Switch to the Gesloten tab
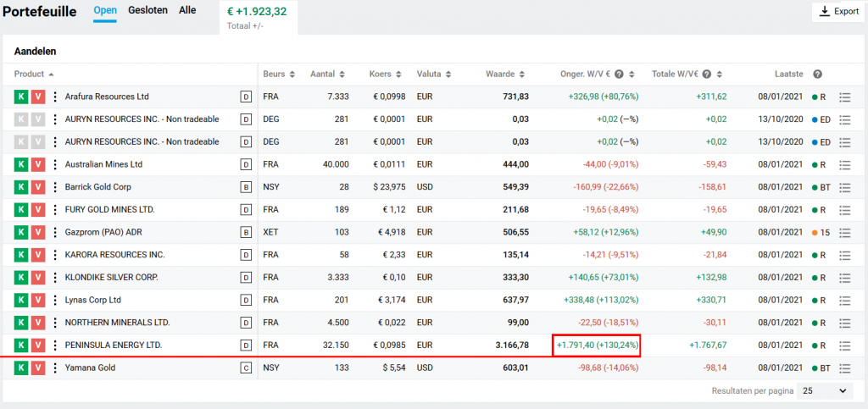 point(147,10)
